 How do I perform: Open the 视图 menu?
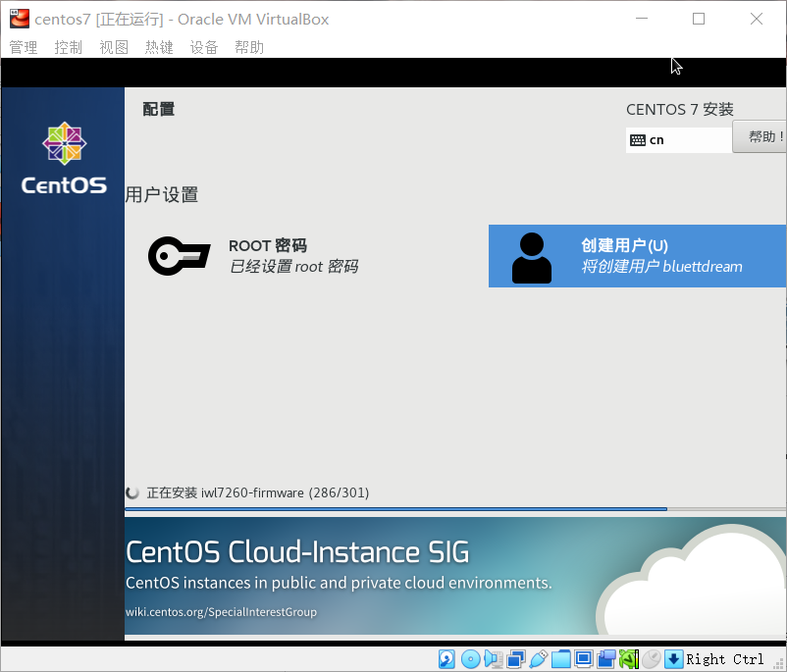pyautogui.click(x=114, y=47)
